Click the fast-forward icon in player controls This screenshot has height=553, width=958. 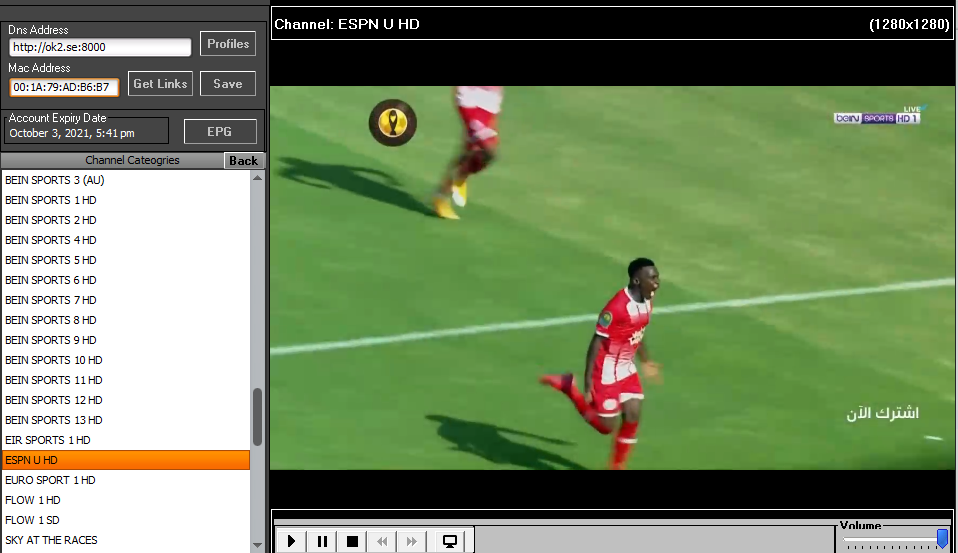pyautogui.click(x=412, y=541)
